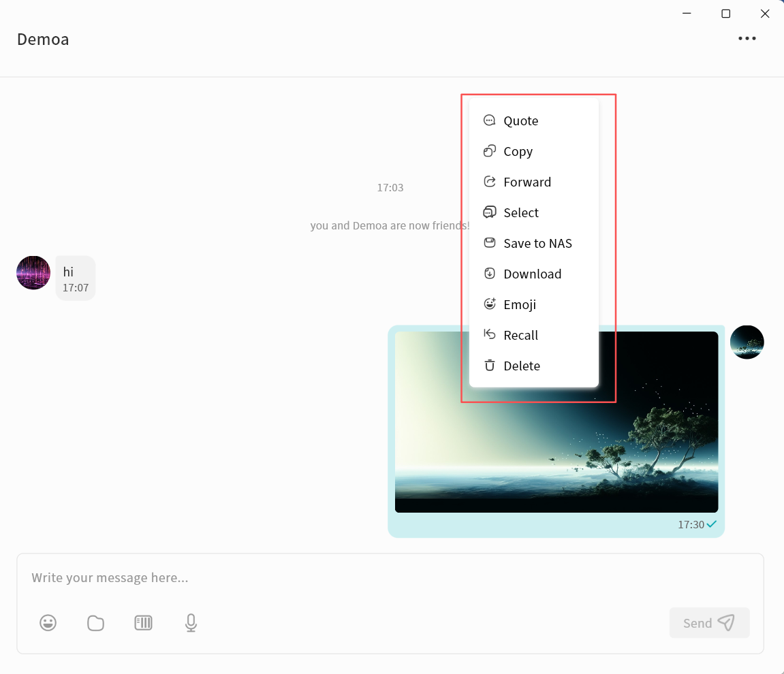Open the three-dot more options menu
This screenshot has width=784, height=674.
pyautogui.click(x=747, y=39)
